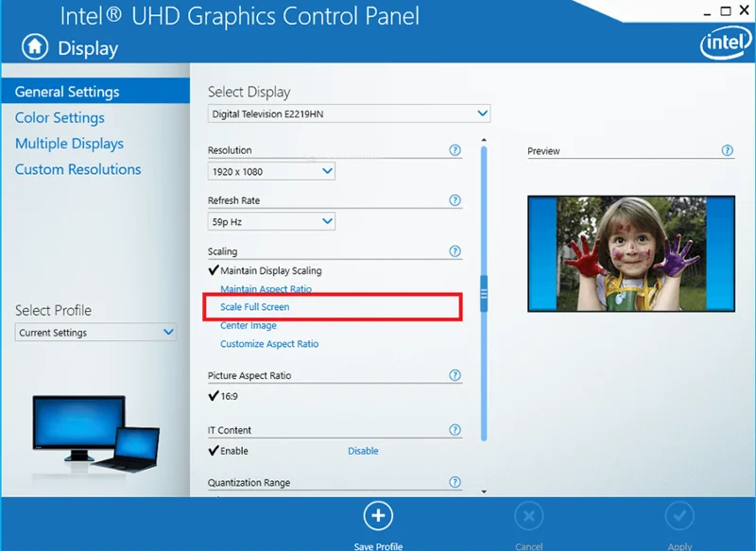This screenshot has width=756, height=551.
Task: Select Maintain Aspect Ratio scaling
Action: click(266, 289)
